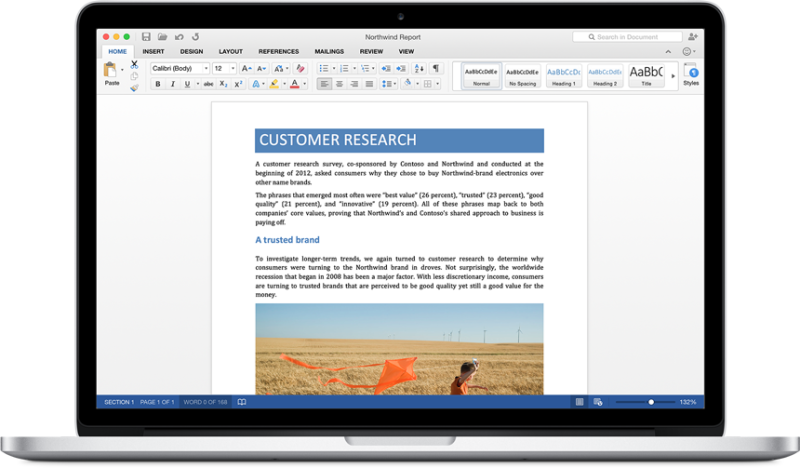Screen dimensions: 800x468
Task: Open the font color dropdown arrow
Action: click(305, 84)
